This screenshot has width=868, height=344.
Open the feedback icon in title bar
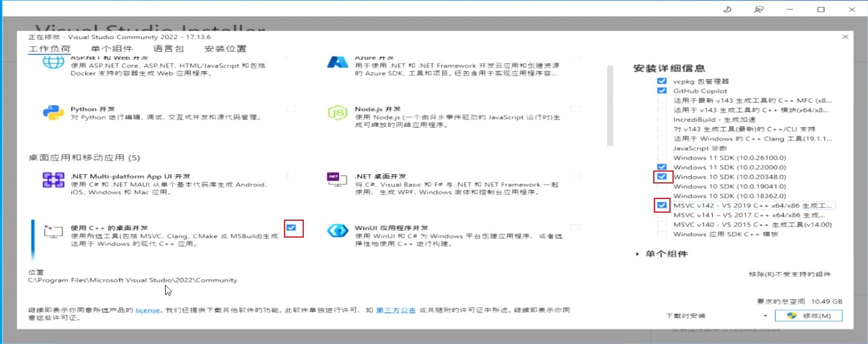click(758, 9)
